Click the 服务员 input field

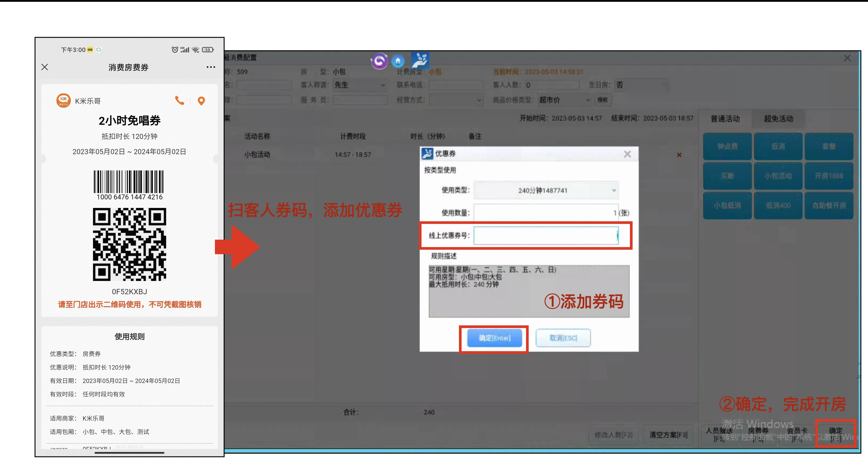359,100
